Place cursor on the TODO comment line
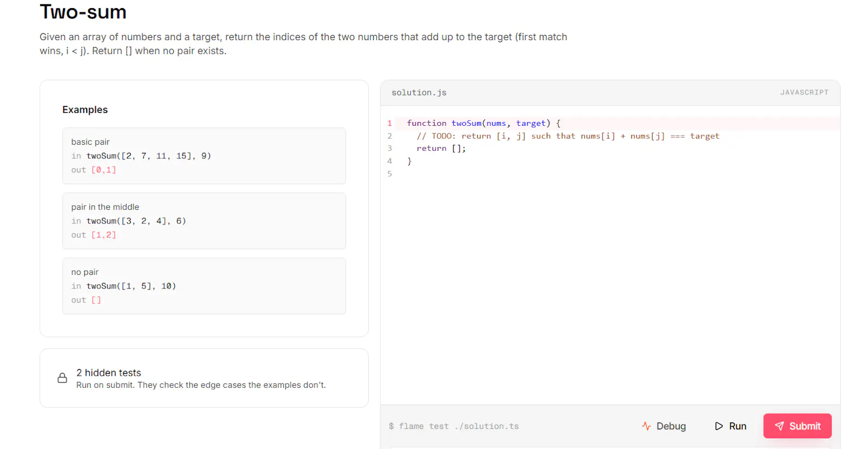Screen dimensions: 868x449 point(568,136)
